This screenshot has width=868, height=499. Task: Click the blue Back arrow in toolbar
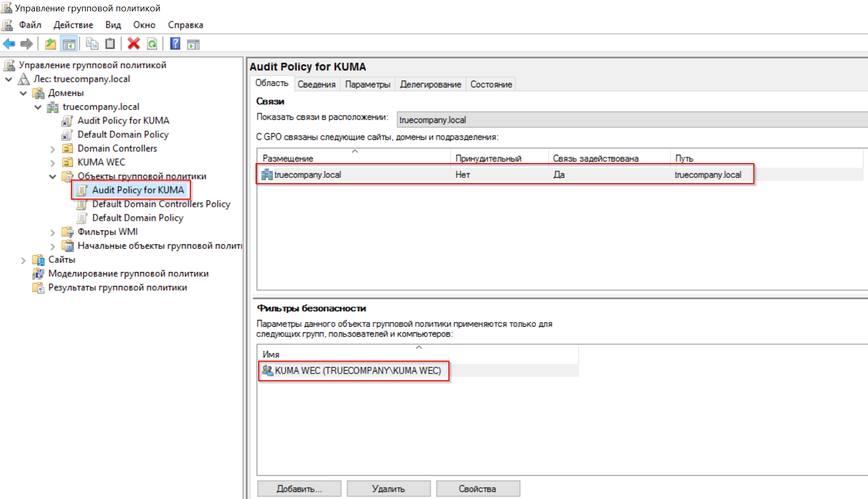click(x=9, y=44)
